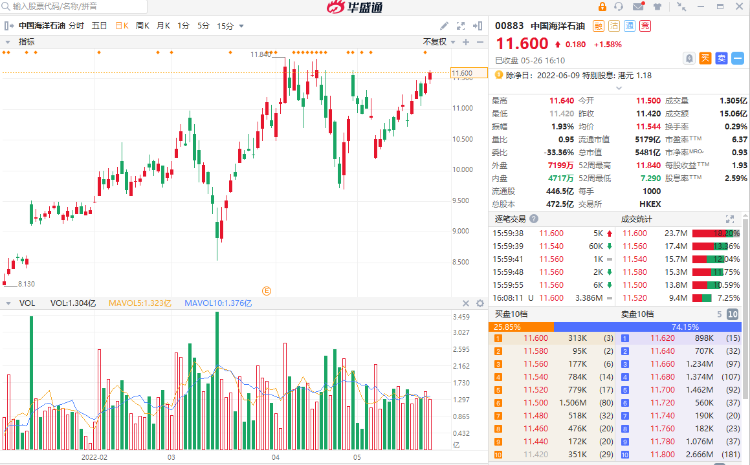Zoom out chart with minus icon

pyautogui.click(x=480, y=42)
